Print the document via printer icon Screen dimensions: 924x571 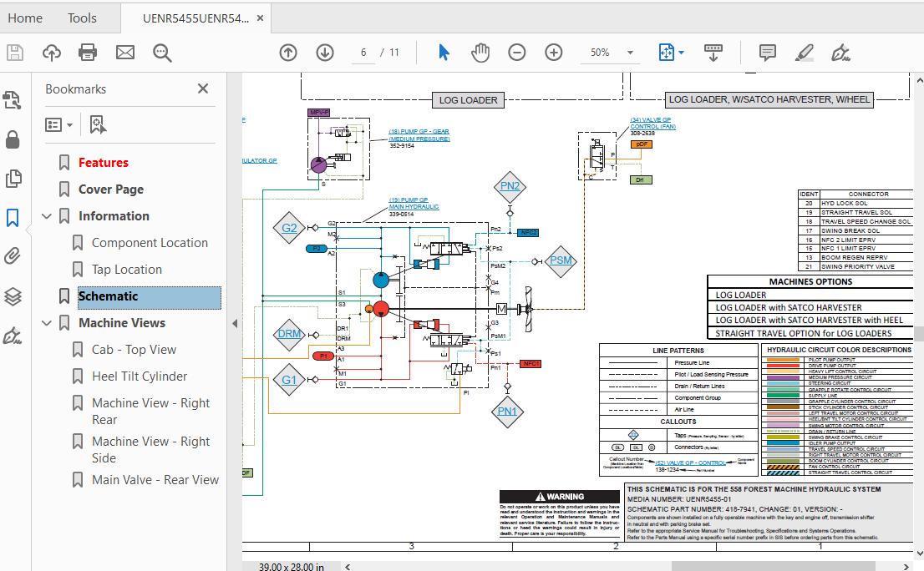click(88, 53)
